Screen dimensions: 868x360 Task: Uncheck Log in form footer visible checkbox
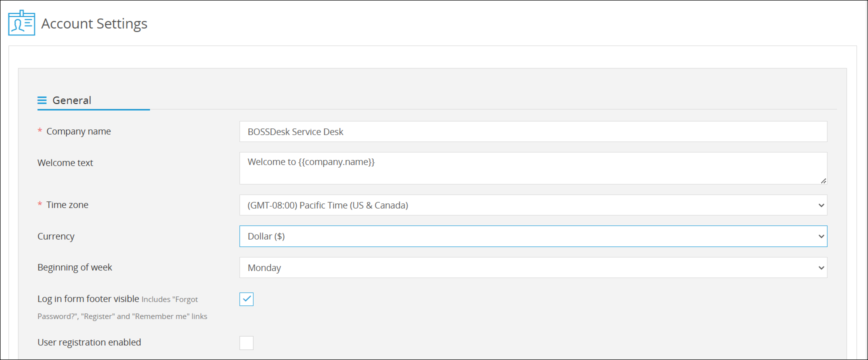[x=246, y=299]
